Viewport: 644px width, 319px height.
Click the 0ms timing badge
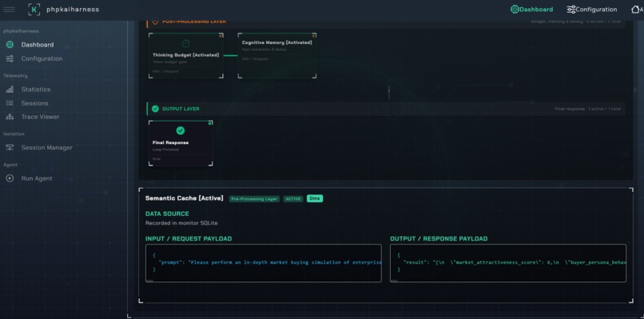tap(315, 198)
